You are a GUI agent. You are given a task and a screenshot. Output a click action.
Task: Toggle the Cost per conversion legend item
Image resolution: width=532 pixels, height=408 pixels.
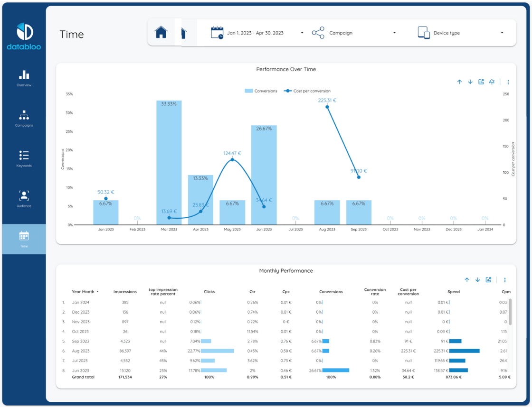(307, 91)
